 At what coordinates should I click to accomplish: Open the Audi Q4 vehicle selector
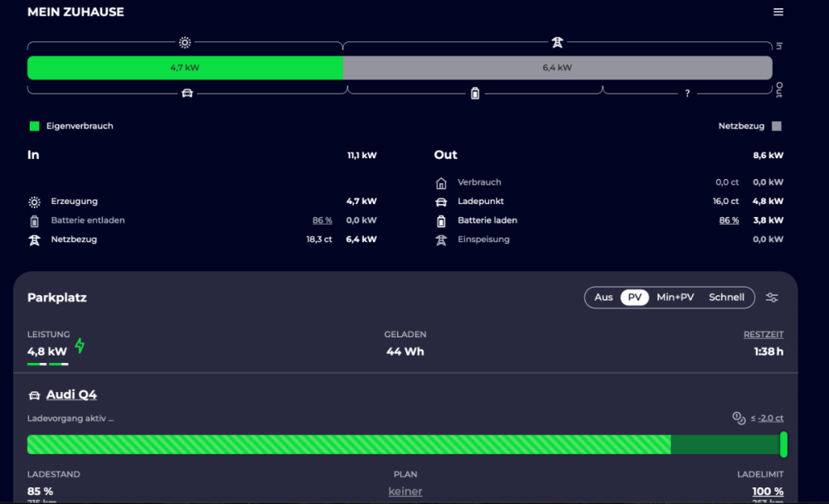pyautogui.click(x=71, y=395)
